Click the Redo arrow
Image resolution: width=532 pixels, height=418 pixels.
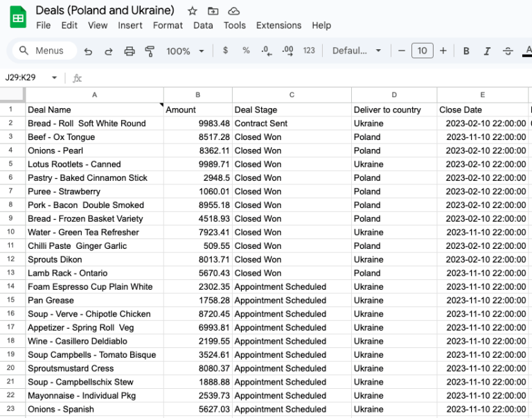[109, 51]
